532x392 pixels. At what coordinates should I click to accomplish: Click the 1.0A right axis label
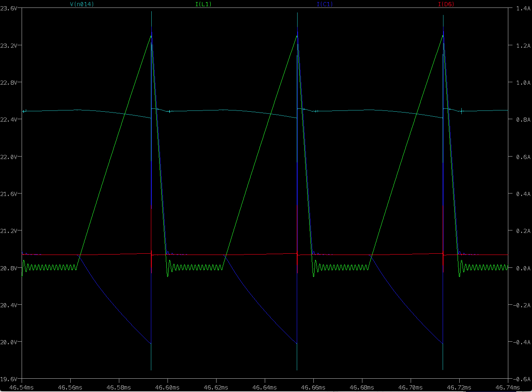pos(522,83)
